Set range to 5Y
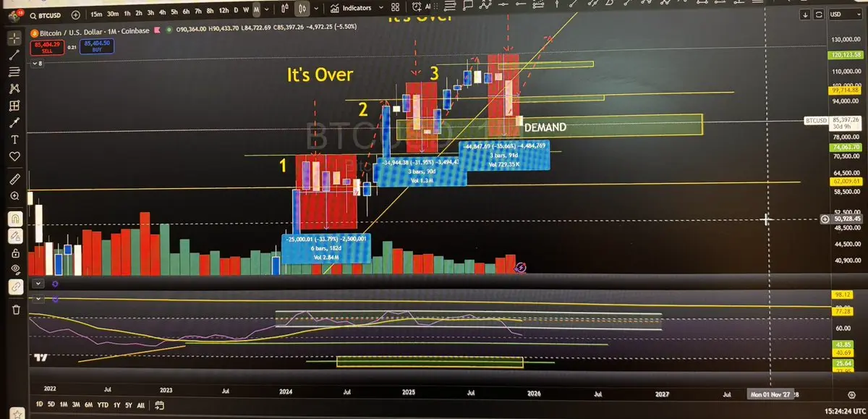Viewport: 868px width, 419px height. pos(128,405)
